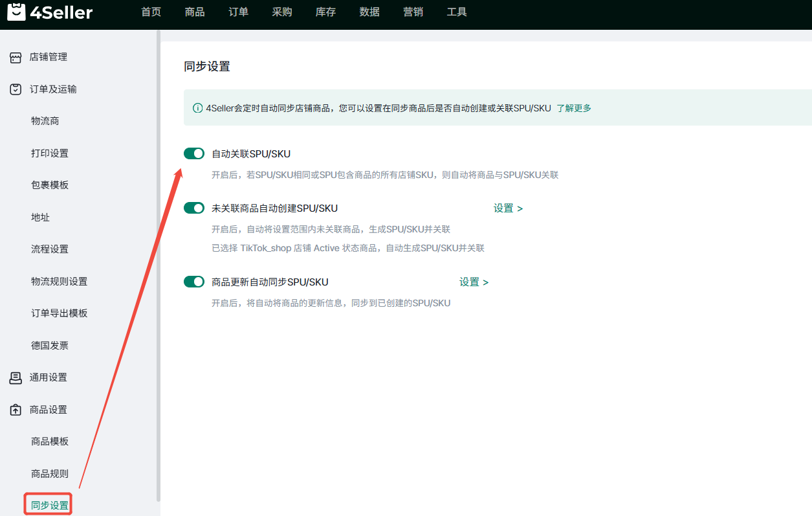Click the 自动关联SPU/SKU description text
The height and width of the screenshot is (516, 812).
[x=385, y=175]
